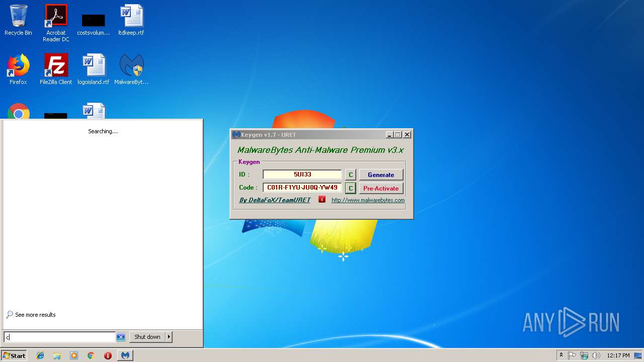Clear the Start menu search with the X button
The width and height of the screenshot is (644, 362).
coord(121,337)
